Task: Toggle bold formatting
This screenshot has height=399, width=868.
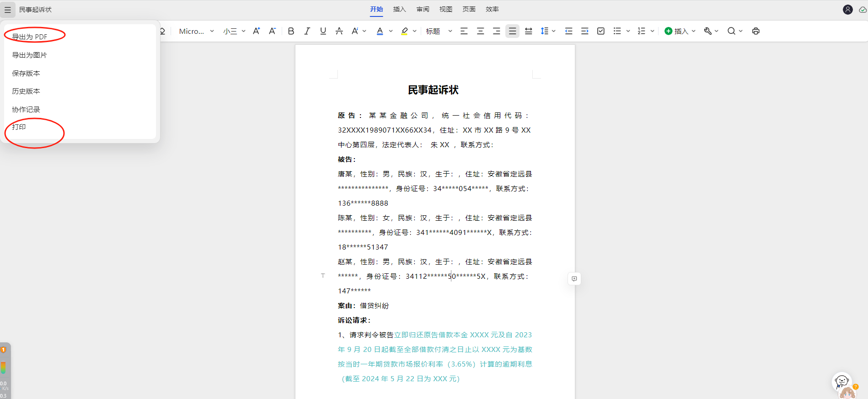Action: coord(291,31)
